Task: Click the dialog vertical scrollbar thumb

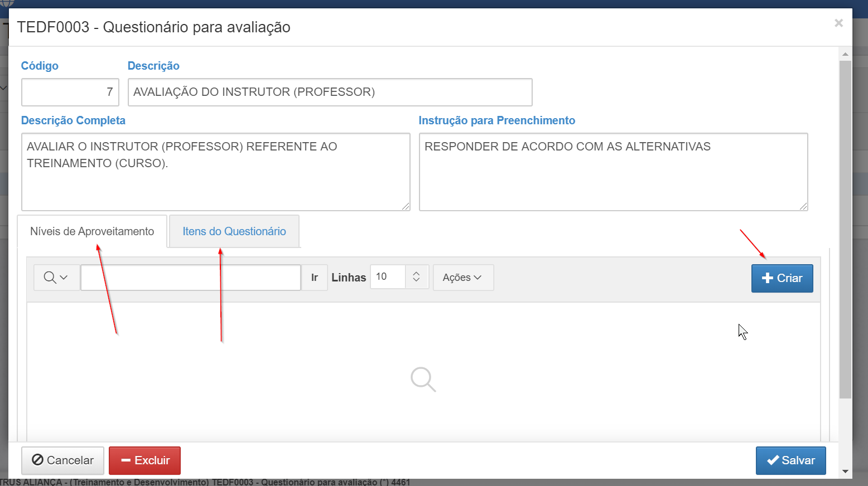Action: 846,229
